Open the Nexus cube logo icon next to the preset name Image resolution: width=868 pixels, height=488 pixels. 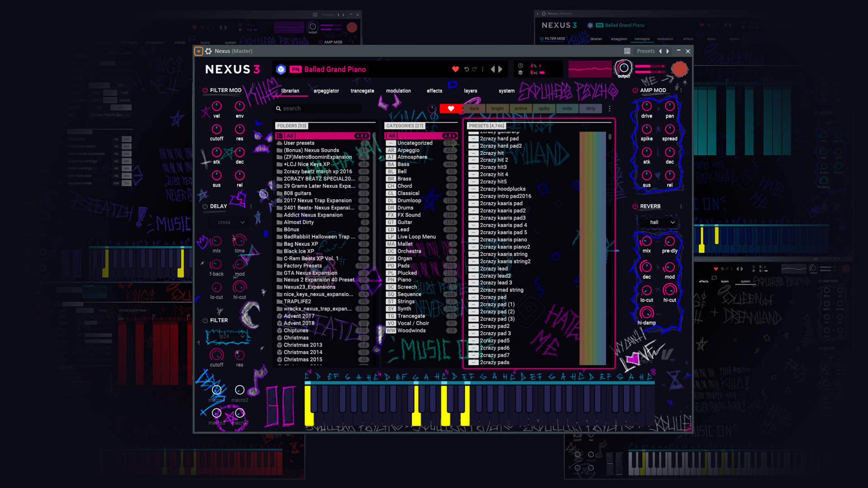[281, 69]
